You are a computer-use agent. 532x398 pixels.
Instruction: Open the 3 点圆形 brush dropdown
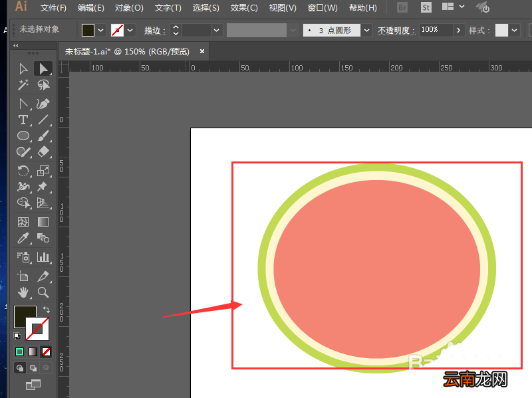point(366,30)
